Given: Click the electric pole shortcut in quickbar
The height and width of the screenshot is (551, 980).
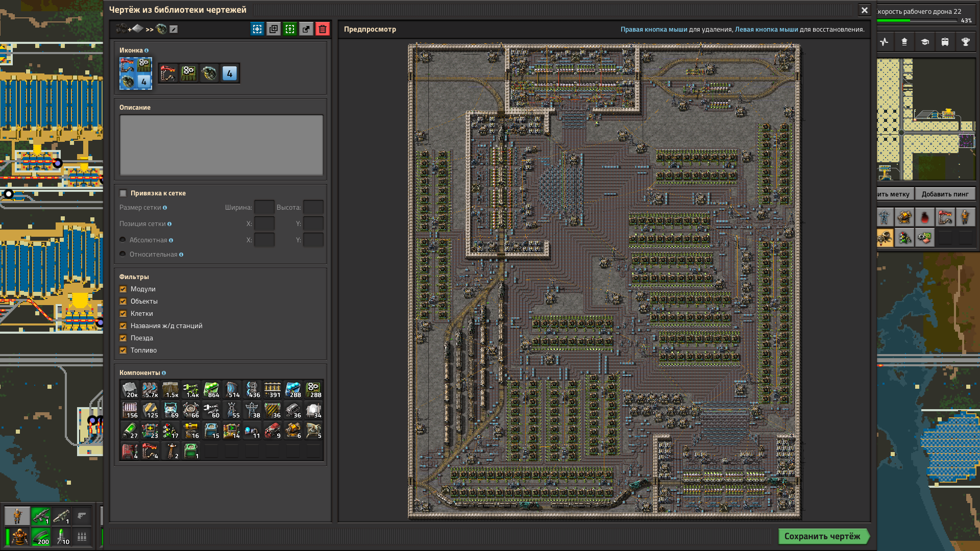Looking at the screenshot, I should click(885, 217).
